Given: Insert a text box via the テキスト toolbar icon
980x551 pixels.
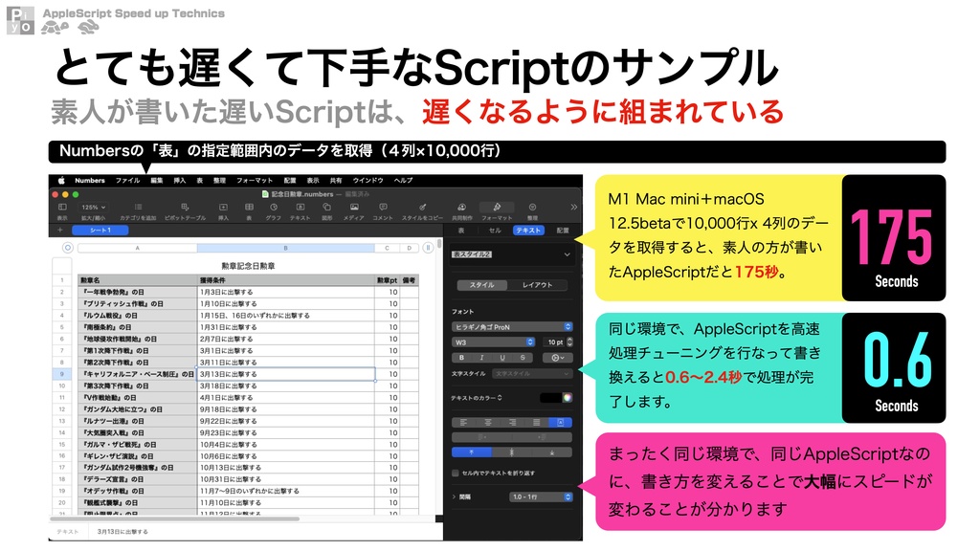Looking at the screenshot, I should pos(300,208).
